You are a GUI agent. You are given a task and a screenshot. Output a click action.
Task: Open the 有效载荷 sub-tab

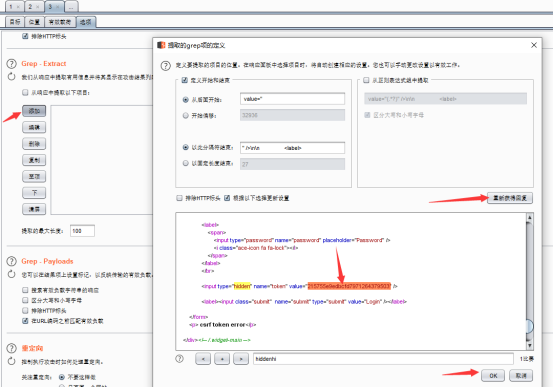click(x=60, y=22)
